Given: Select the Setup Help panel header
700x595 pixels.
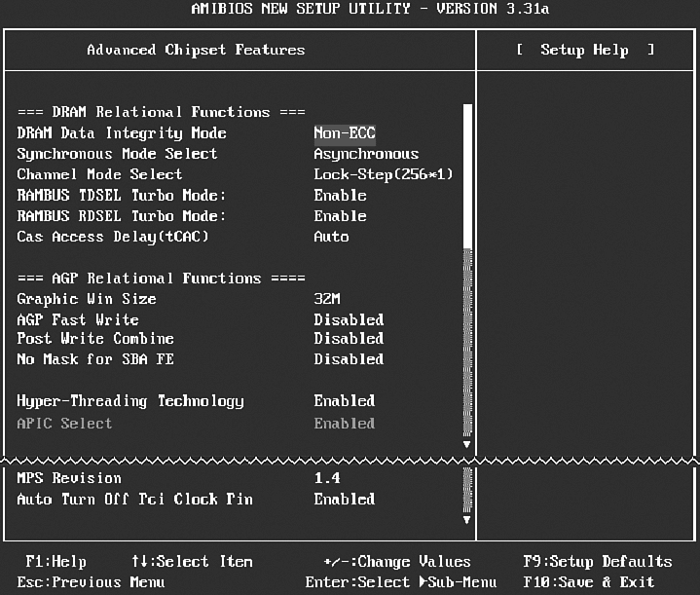Looking at the screenshot, I should pyautogui.click(x=585, y=50).
